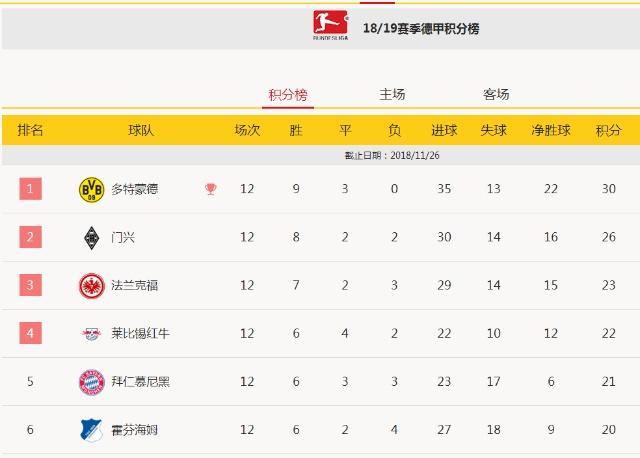This screenshot has width=640, height=458.
Task: Switch to the 客场 tab
Action: 496,94
